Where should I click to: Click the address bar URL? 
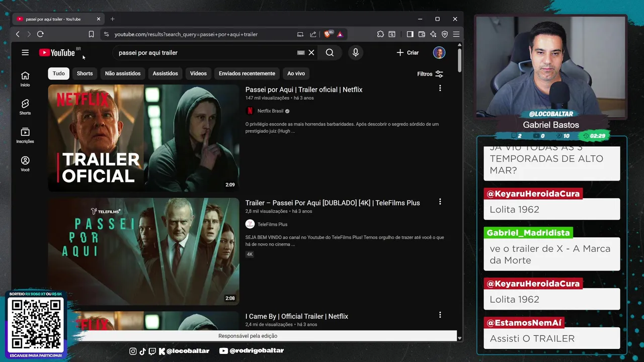186,34
